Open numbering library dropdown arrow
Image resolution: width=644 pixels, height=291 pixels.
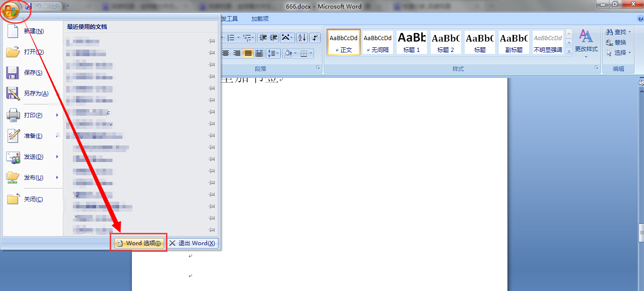[x=238, y=38]
